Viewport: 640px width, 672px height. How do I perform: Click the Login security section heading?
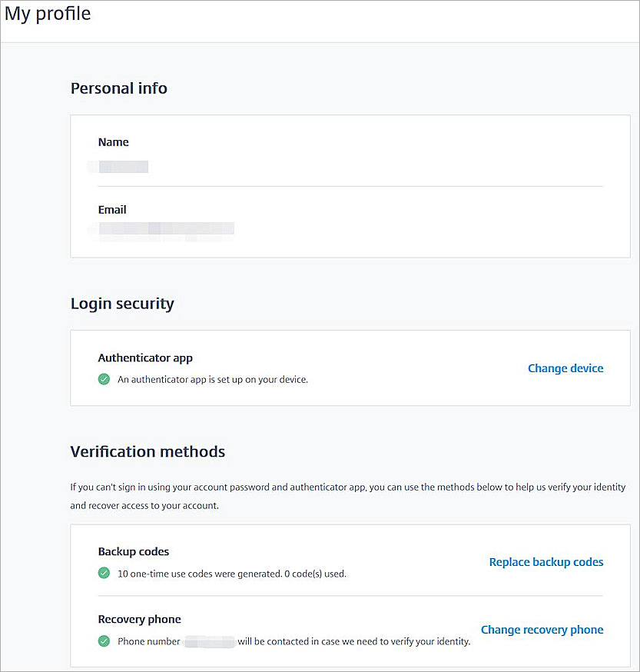pyautogui.click(x=122, y=304)
